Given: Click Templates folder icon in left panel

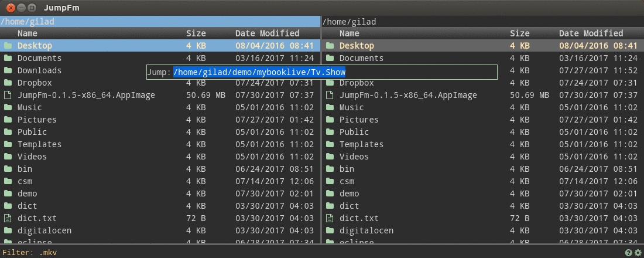Looking at the screenshot, I should 8,144.
